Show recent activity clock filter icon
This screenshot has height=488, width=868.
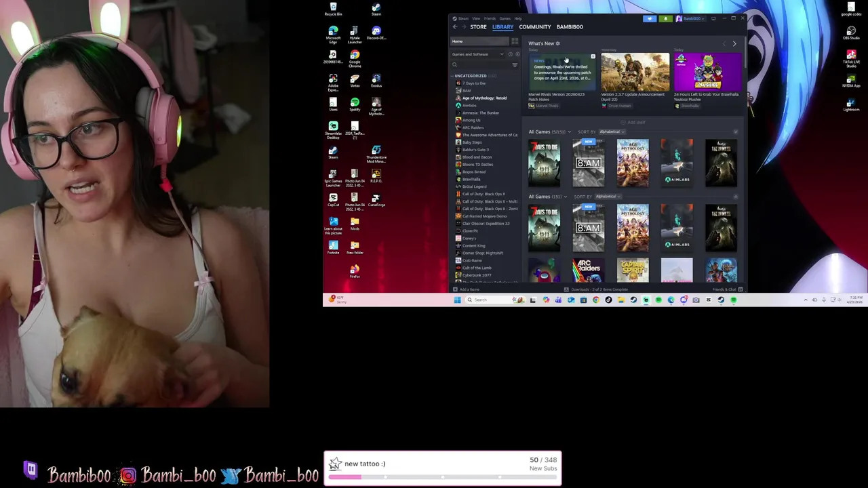pyautogui.click(x=510, y=54)
